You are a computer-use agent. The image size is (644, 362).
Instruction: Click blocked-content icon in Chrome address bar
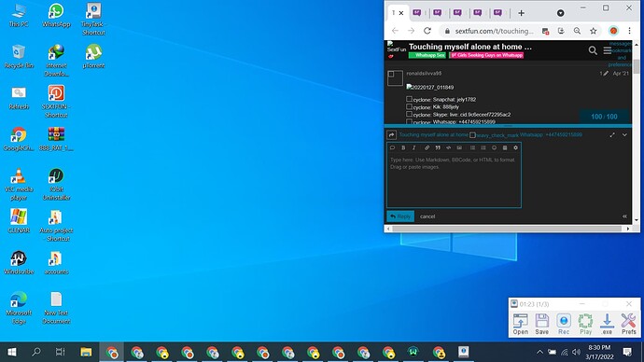pos(545,31)
